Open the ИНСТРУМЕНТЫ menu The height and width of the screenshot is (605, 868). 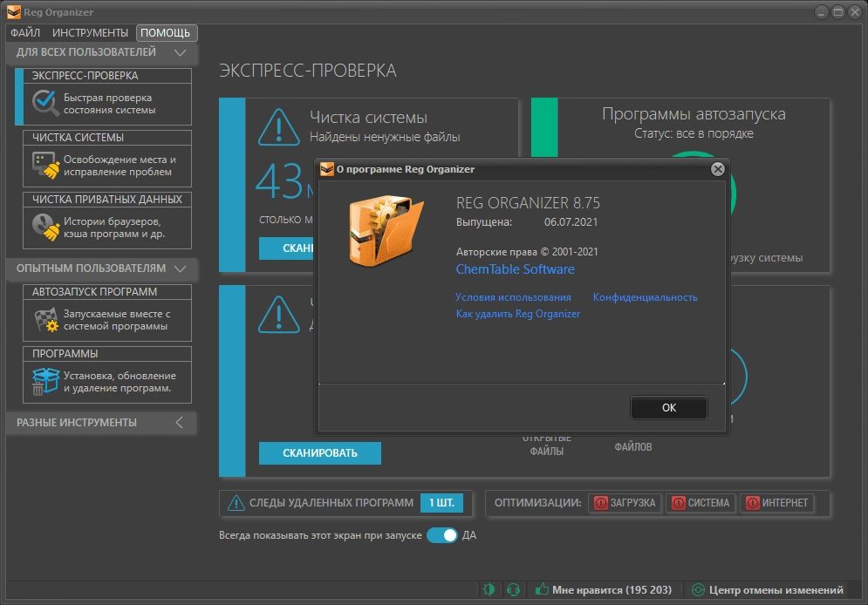point(90,32)
